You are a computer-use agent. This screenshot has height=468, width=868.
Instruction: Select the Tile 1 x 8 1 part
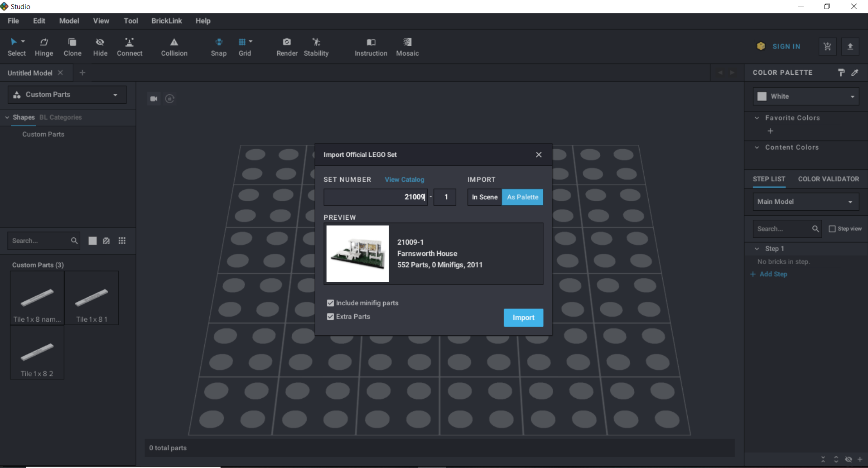92,298
